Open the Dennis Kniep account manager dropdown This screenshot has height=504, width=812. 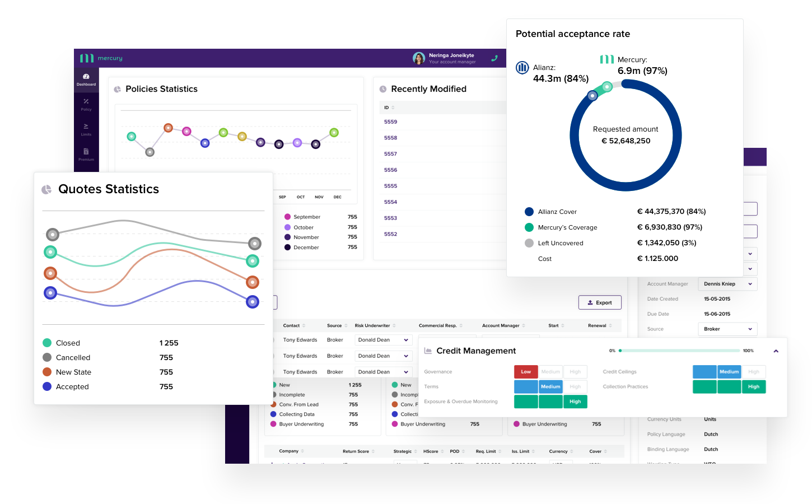point(727,284)
